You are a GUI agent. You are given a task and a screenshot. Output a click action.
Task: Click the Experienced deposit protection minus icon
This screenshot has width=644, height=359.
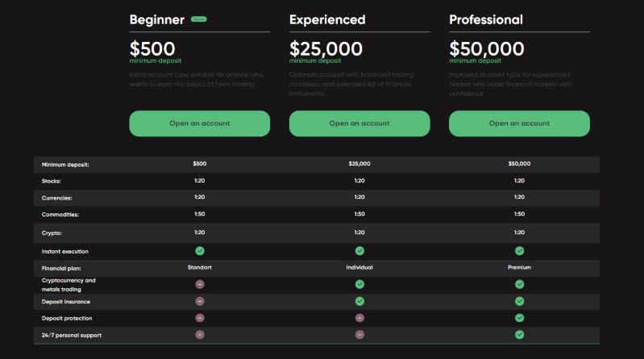coord(359,318)
